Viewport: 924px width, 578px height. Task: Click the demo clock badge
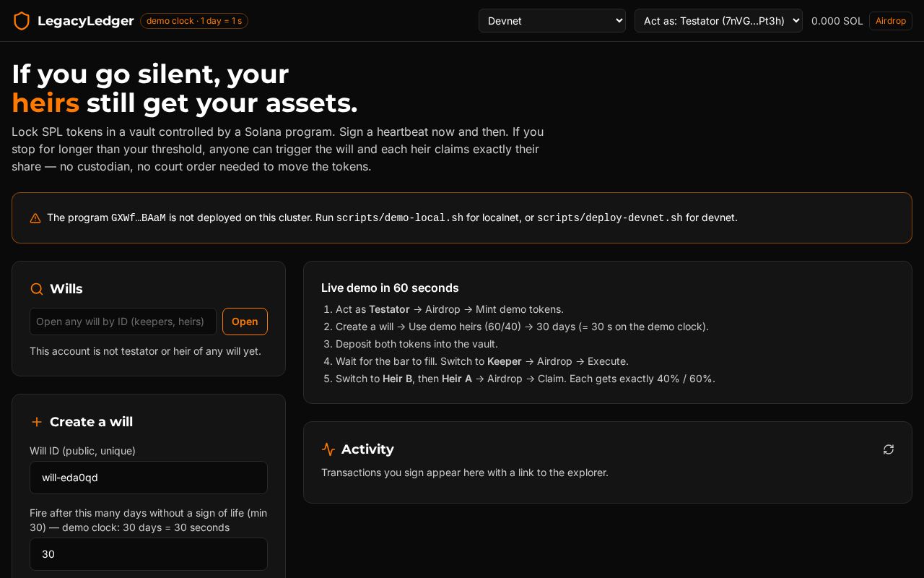click(x=194, y=21)
